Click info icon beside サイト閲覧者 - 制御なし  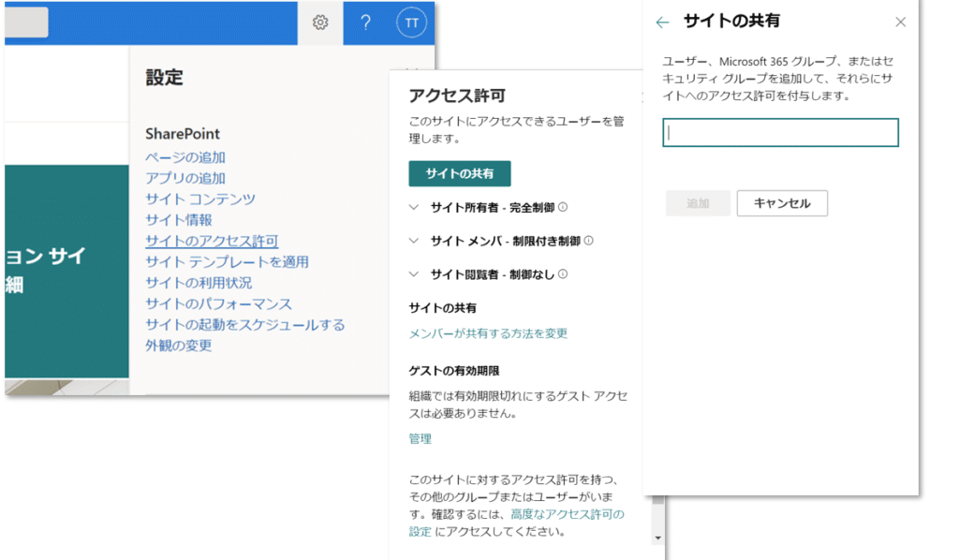pyautogui.click(x=564, y=274)
